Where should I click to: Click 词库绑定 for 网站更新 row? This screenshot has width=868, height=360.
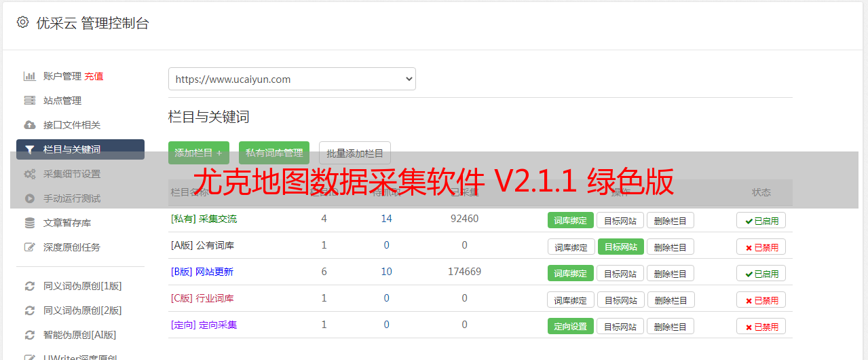click(571, 273)
